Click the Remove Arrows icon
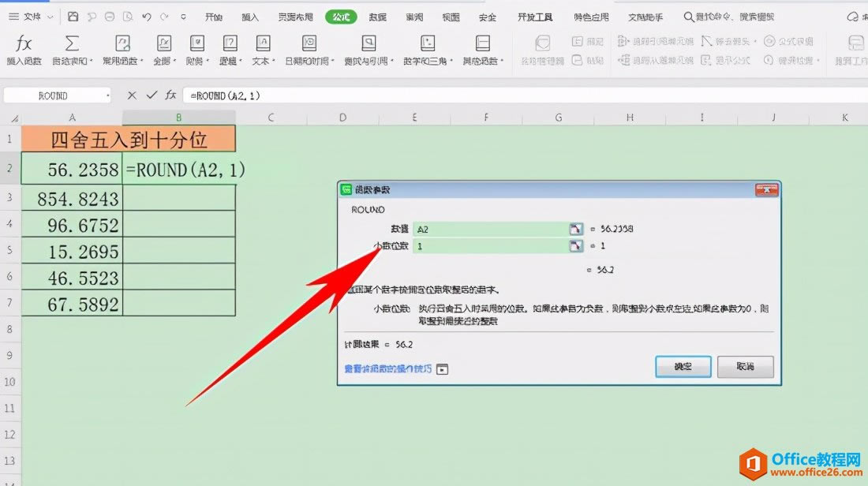Viewport: 868px width, 486px height. point(706,42)
